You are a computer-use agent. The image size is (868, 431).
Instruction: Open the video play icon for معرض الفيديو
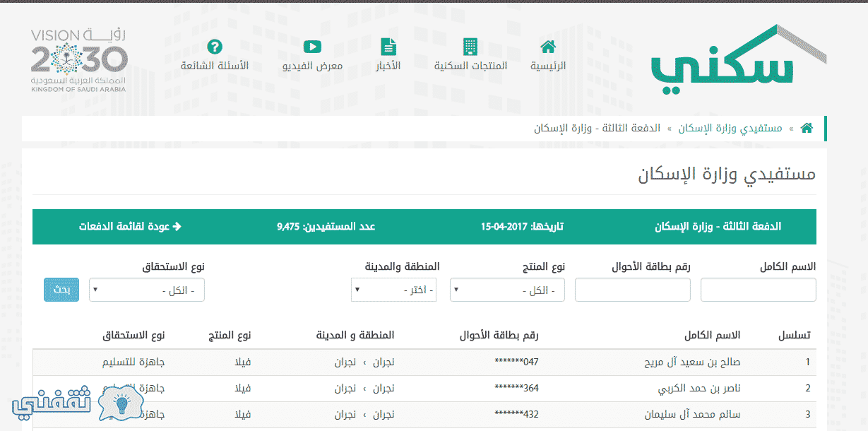click(312, 47)
